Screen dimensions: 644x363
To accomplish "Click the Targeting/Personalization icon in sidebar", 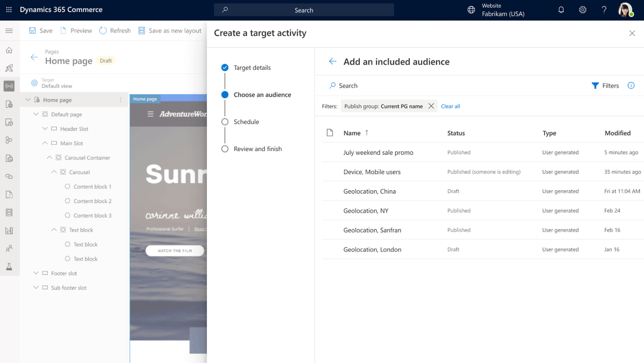I will [x=9, y=86].
